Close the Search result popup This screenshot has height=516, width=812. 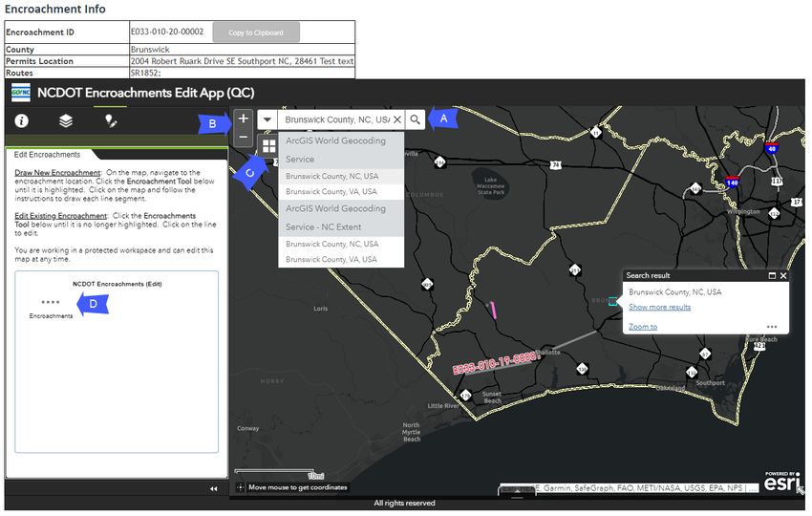(x=783, y=275)
